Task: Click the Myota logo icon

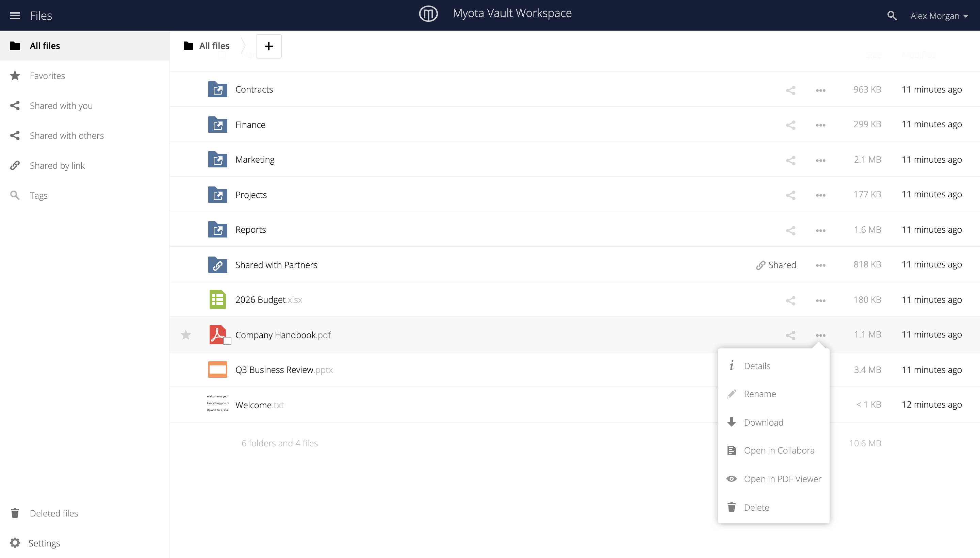Action: tap(428, 14)
